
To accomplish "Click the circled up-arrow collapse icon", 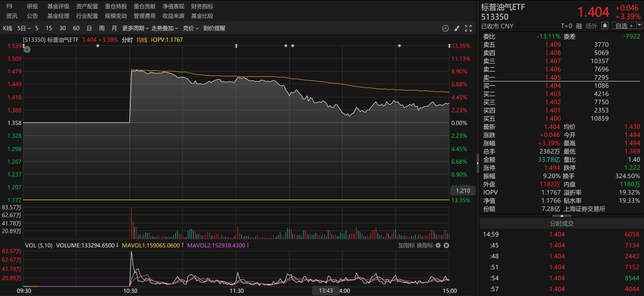I will pos(445,28).
